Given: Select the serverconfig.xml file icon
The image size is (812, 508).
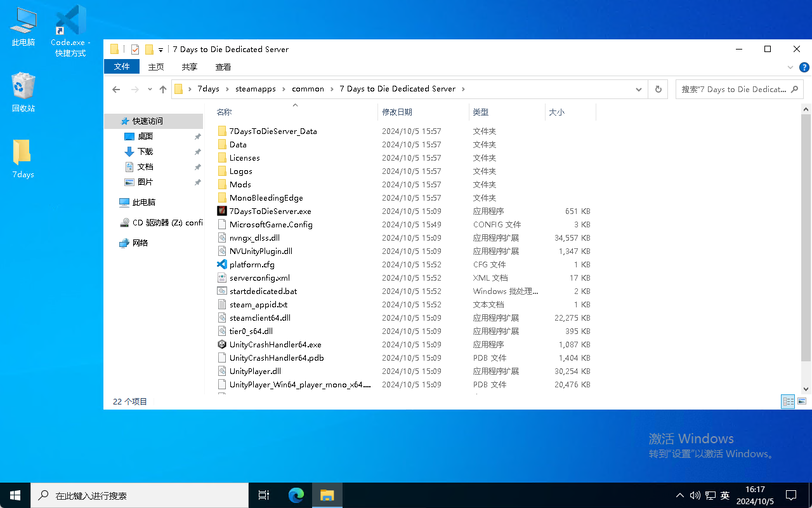Looking at the screenshot, I should pyautogui.click(x=222, y=277).
